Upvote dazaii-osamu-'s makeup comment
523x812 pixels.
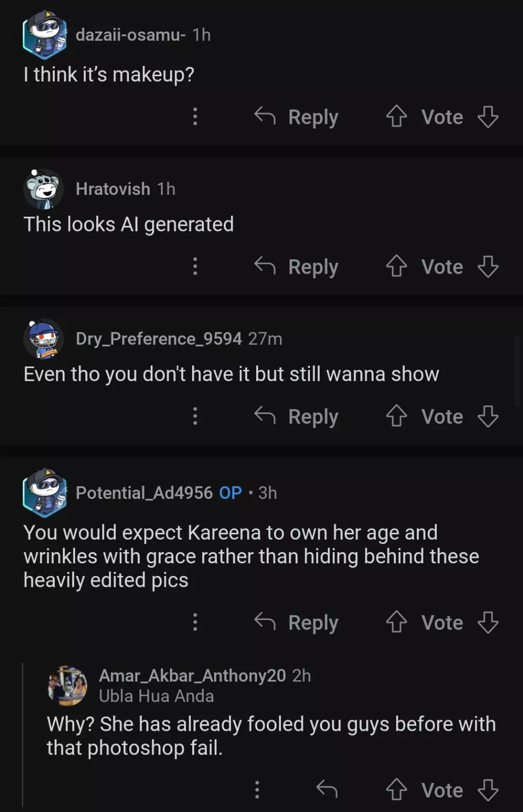point(396,117)
